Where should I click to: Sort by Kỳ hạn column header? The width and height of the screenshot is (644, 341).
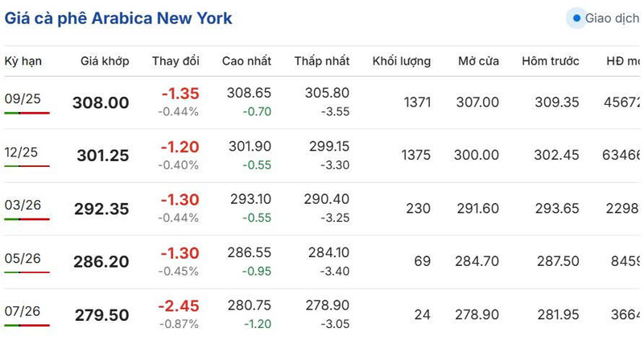[x=23, y=61]
